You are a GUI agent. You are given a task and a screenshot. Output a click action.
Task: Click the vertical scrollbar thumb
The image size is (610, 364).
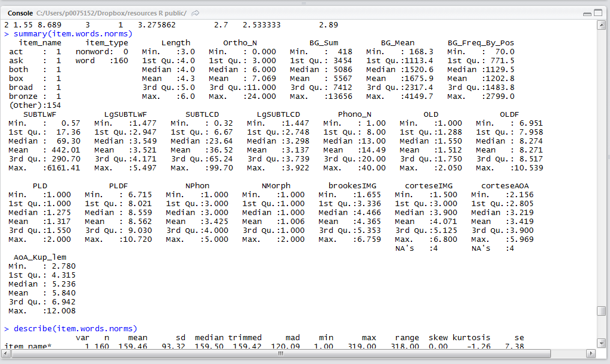(x=602, y=312)
